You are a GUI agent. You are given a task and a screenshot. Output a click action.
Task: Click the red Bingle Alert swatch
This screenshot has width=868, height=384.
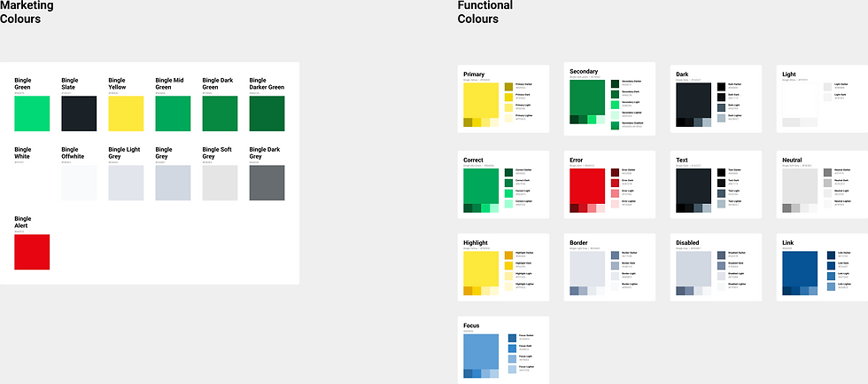click(x=32, y=252)
